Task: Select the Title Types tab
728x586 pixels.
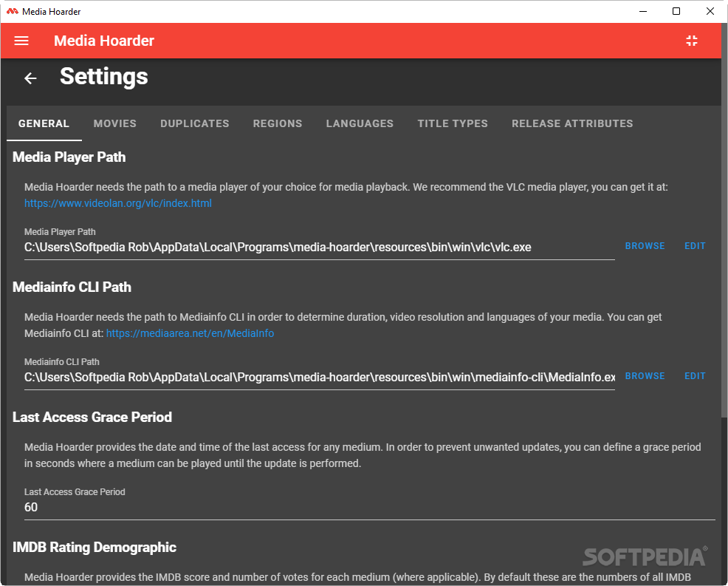Action: coord(453,123)
